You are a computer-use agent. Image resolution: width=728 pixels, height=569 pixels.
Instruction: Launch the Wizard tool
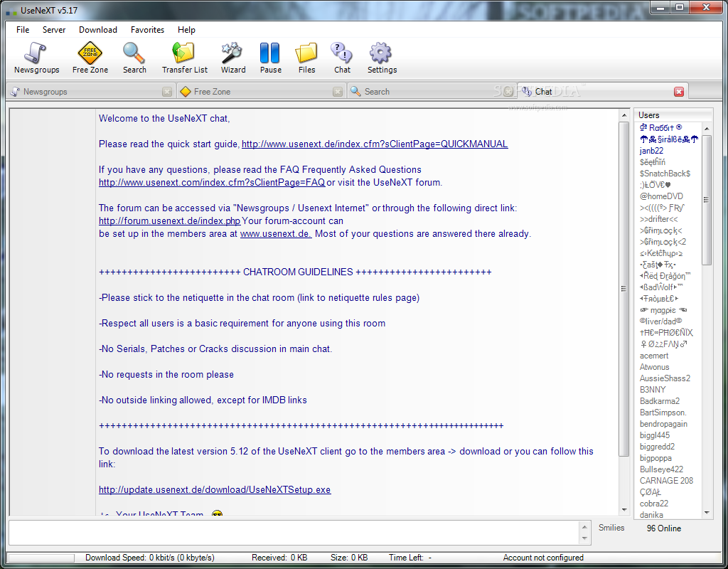click(232, 58)
